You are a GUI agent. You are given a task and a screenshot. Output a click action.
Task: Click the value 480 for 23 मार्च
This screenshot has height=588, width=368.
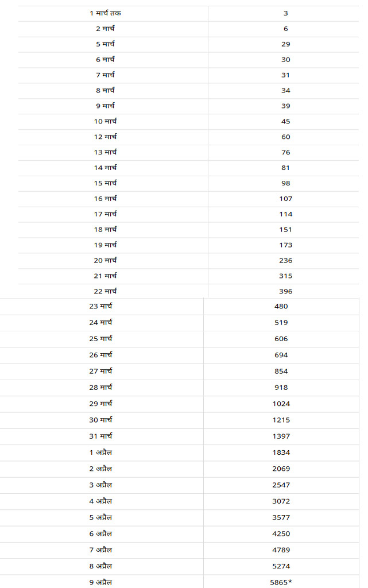[x=281, y=307]
